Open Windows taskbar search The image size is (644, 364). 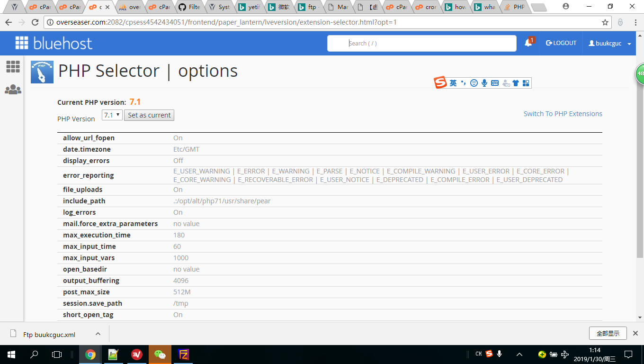(34, 354)
